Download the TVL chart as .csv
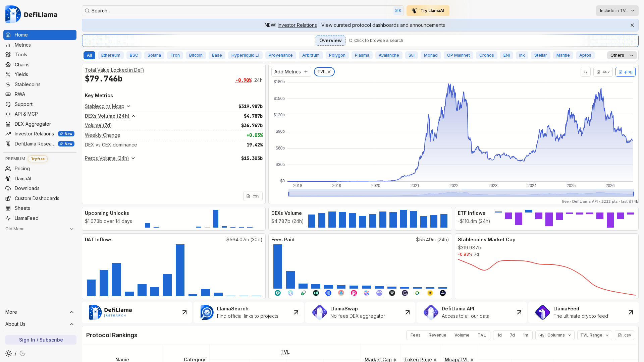644x362 pixels. [603, 72]
